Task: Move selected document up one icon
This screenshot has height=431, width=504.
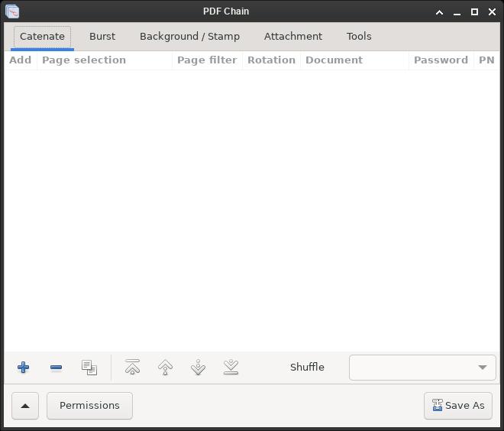Action: (x=165, y=368)
